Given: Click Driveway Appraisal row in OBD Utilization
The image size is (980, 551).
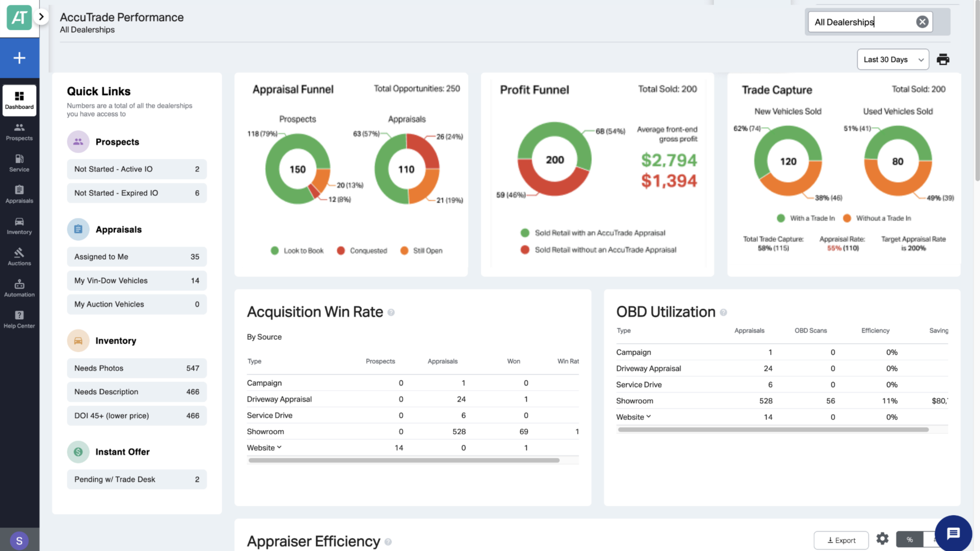Looking at the screenshot, I should 782,368.
